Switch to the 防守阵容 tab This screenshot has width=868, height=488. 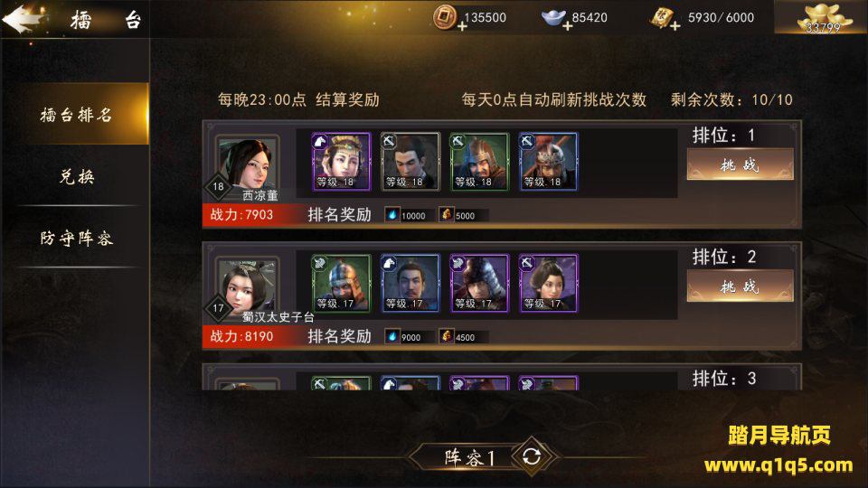pos(75,239)
